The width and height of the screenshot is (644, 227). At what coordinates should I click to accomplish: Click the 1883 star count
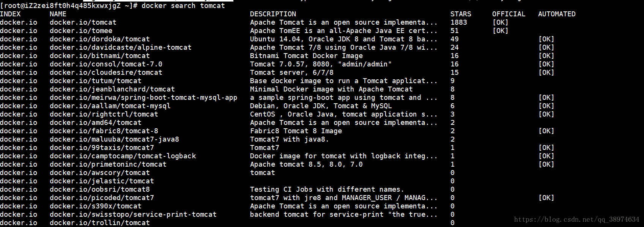[458, 22]
